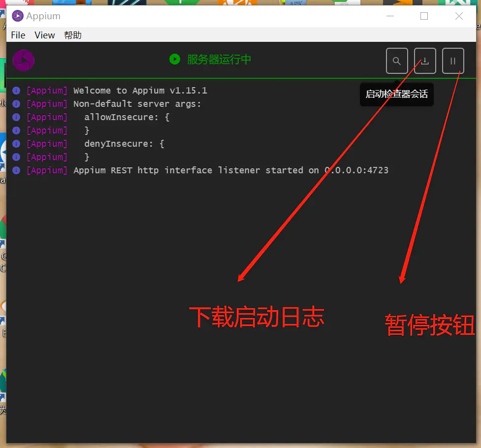
Task: Select log line Non-default server args:
Action: tap(137, 104)
